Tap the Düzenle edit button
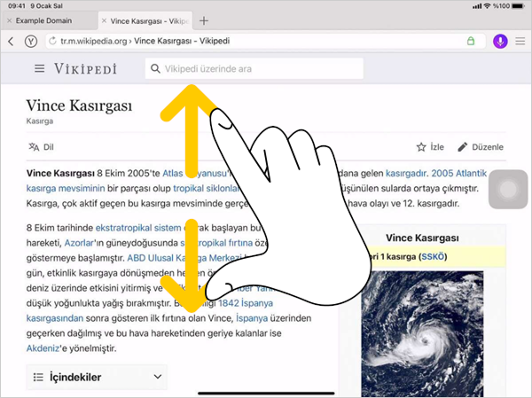532x398 pixels. 480,147
